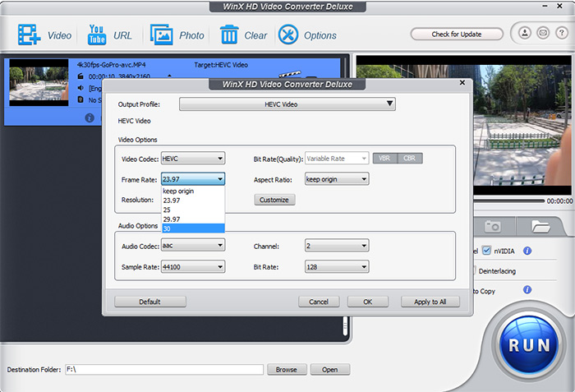The image size is (575, 392).
Task: Click the Browse button
Action: click(287, 370)
